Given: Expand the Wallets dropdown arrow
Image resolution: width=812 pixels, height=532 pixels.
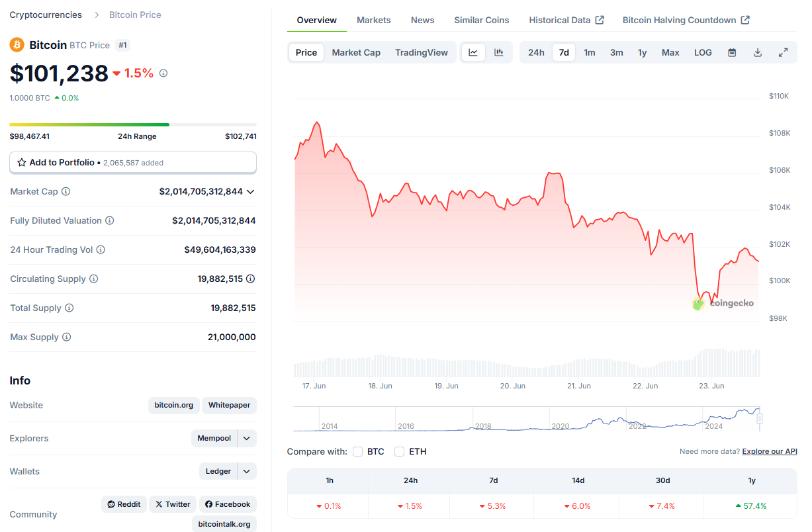Looking at the screenshot, I should pyautogui.click(x=246, y=471).
